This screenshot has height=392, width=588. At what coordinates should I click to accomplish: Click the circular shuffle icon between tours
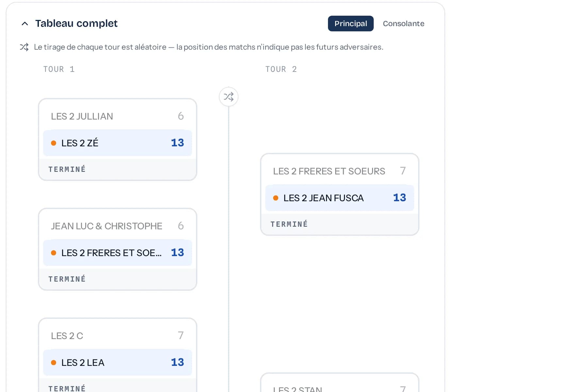click(x=229, y=97)
